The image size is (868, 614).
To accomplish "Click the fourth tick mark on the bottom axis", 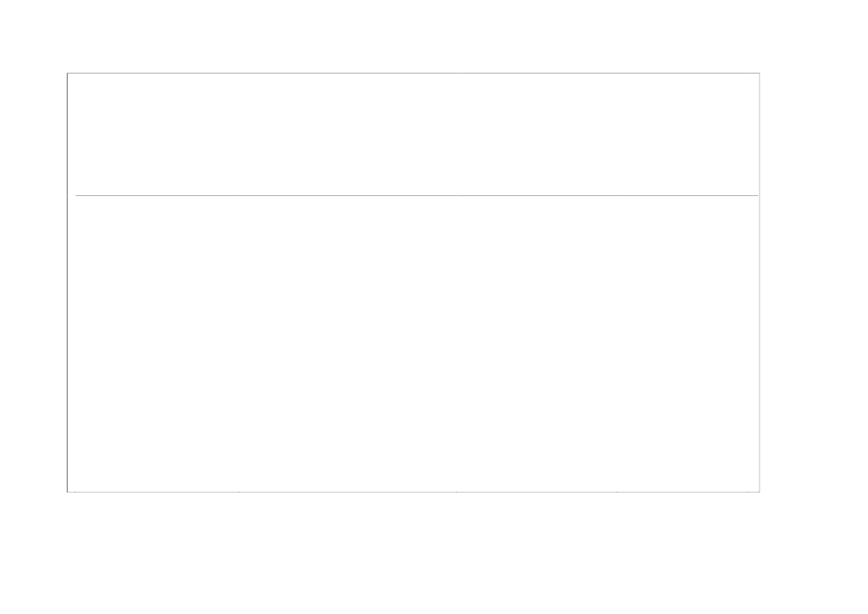I will 617,491.
